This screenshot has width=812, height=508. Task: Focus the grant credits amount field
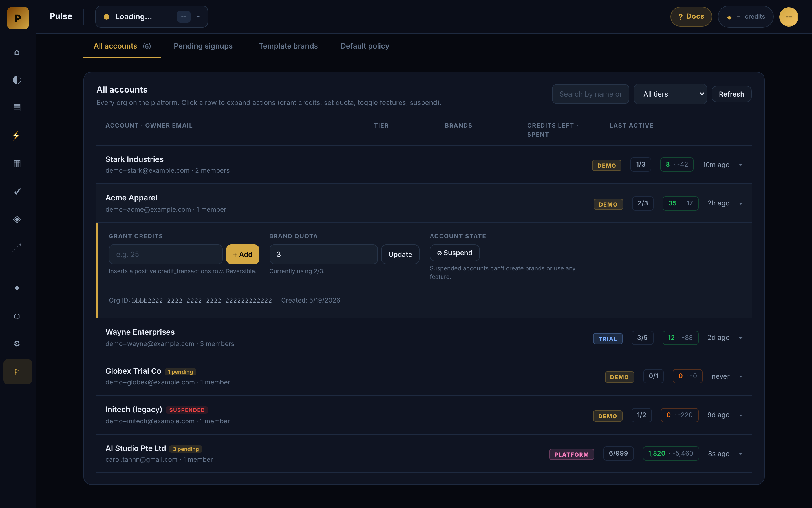[x=166, y=254]
